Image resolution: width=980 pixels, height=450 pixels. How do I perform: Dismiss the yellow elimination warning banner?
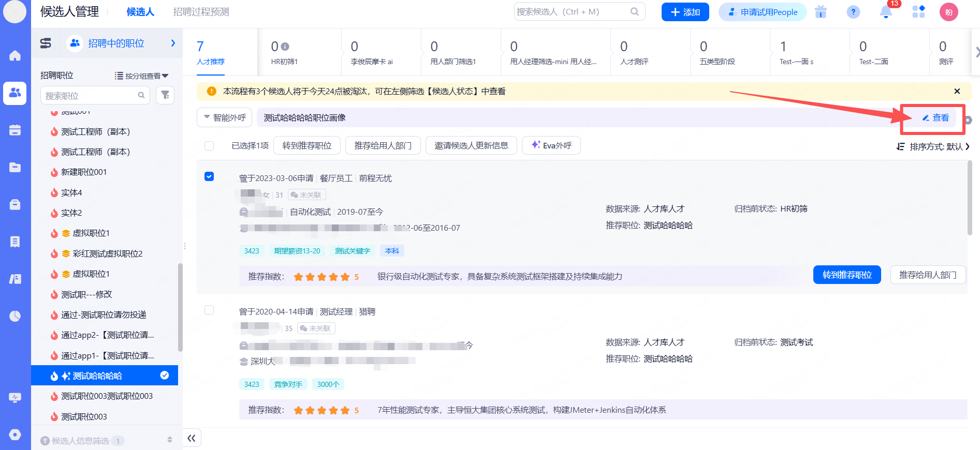[957, 92]
